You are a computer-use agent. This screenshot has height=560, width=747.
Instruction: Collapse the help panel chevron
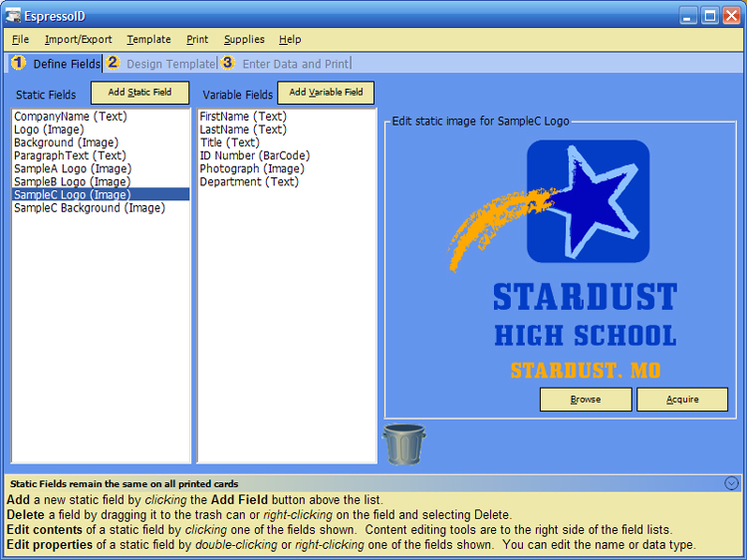[732, 483]
